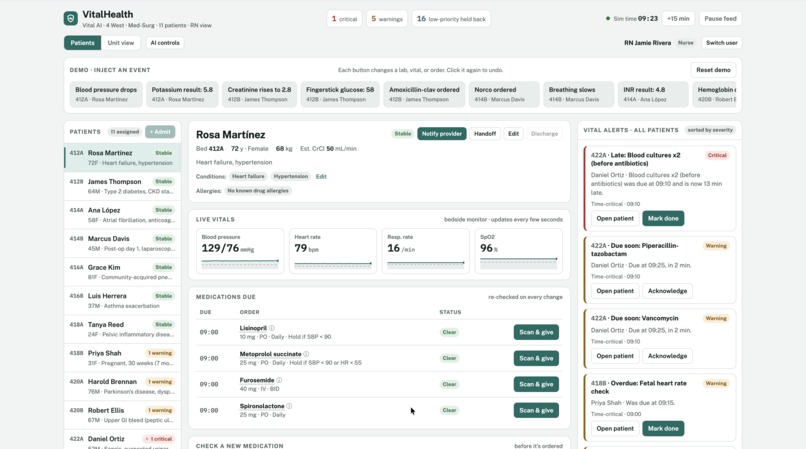Toggle Creatinine rises to 2.8 event

coord(259,94)
